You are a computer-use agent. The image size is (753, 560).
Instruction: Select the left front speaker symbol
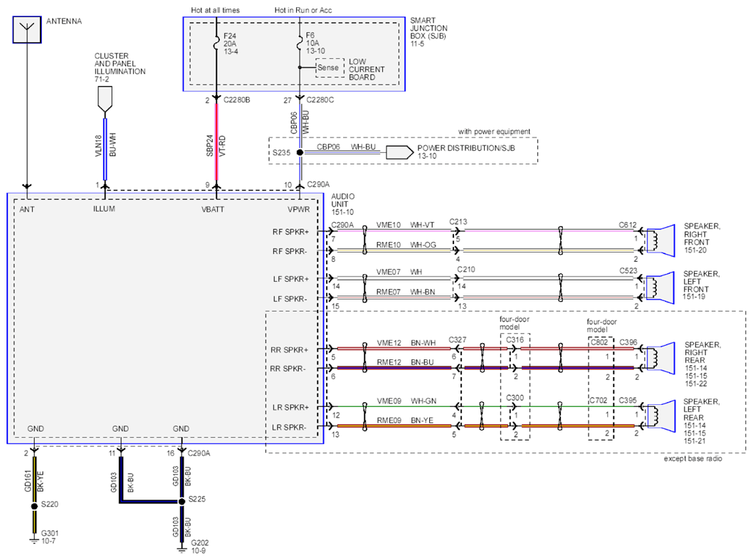pos(660,287)
